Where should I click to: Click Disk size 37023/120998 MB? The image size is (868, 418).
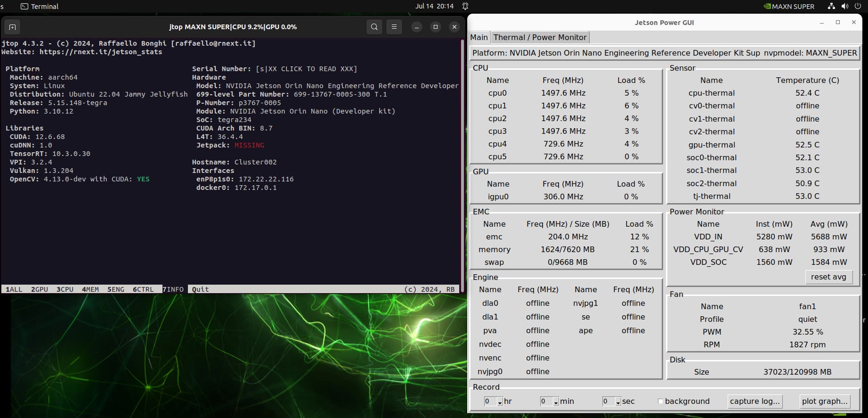(x=797, y=372)
